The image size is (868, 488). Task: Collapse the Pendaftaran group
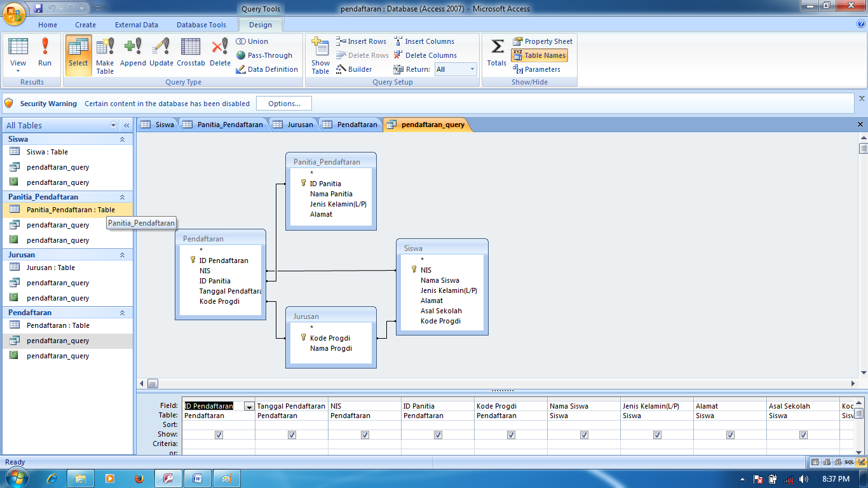coord(122,313)
